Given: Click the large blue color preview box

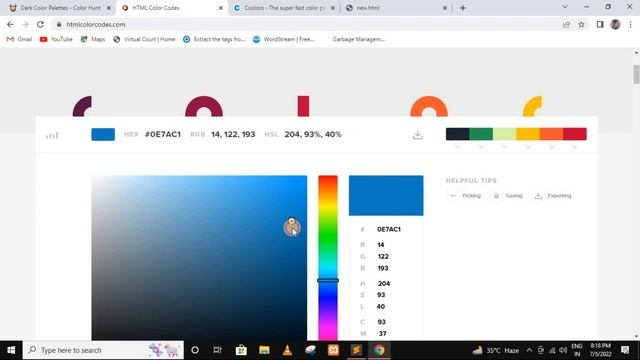Looking at the screenshot, I should point(386,196).
